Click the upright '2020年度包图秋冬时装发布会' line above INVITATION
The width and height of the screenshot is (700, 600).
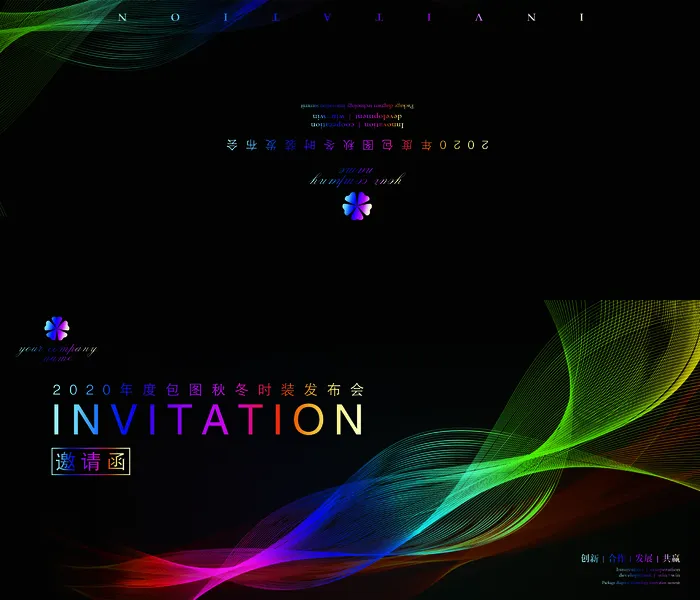point(208,390)
